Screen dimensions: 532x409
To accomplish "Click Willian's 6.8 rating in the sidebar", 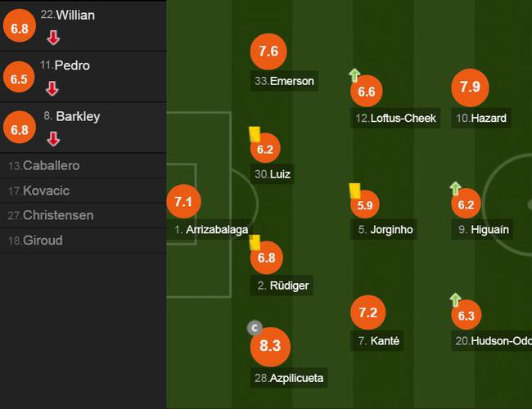I will point(19,28).
